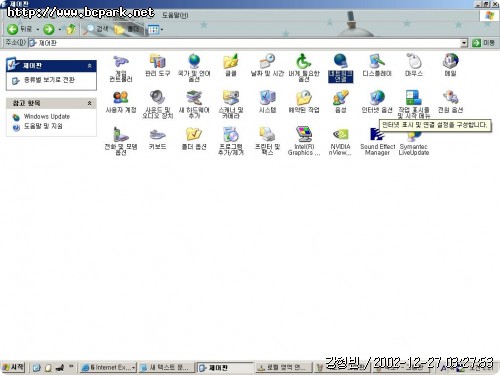Screen dimensions: 500x375
Task: Open 사운드 및 오디오 장치 settings
Action: click(157, 105)
